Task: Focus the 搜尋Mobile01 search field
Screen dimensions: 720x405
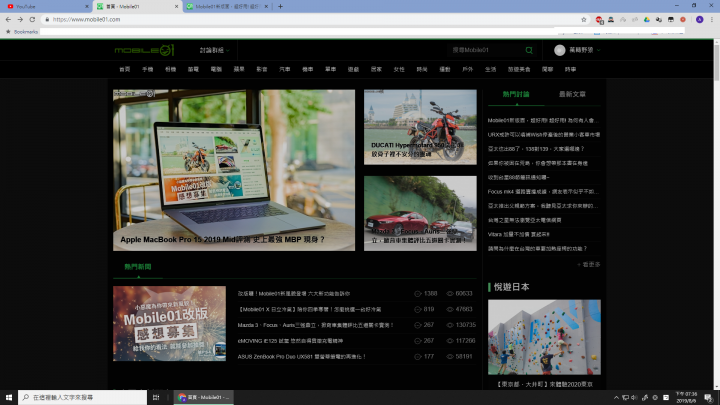Action: point(486,50)
